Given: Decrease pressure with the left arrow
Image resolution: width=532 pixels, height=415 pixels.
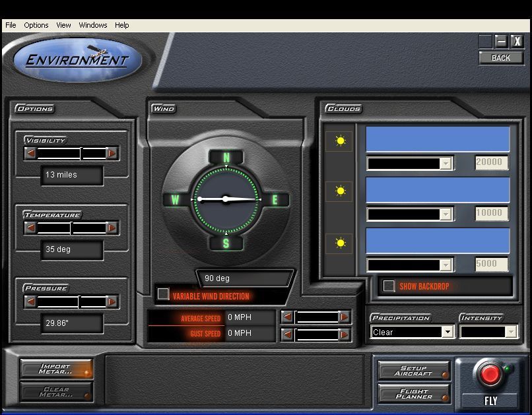Looking at the screenshot, I should click(x=31, y=302).
